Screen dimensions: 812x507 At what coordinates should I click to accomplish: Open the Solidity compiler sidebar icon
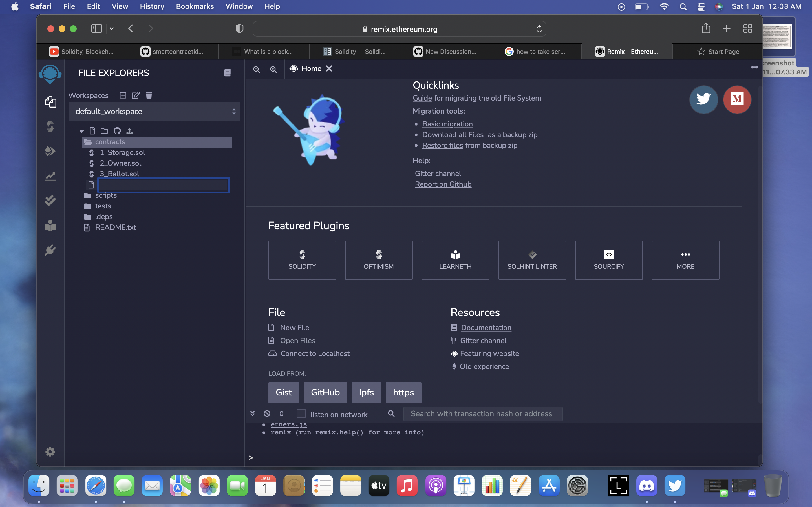click(x=50, y=126)
